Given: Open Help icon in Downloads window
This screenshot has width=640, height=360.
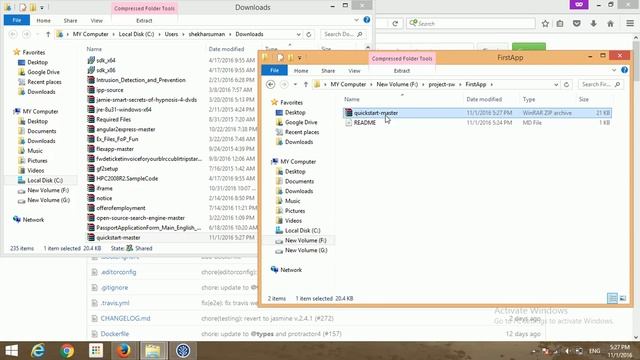Looking at the screenshot, I should click(x=367, y=20).
